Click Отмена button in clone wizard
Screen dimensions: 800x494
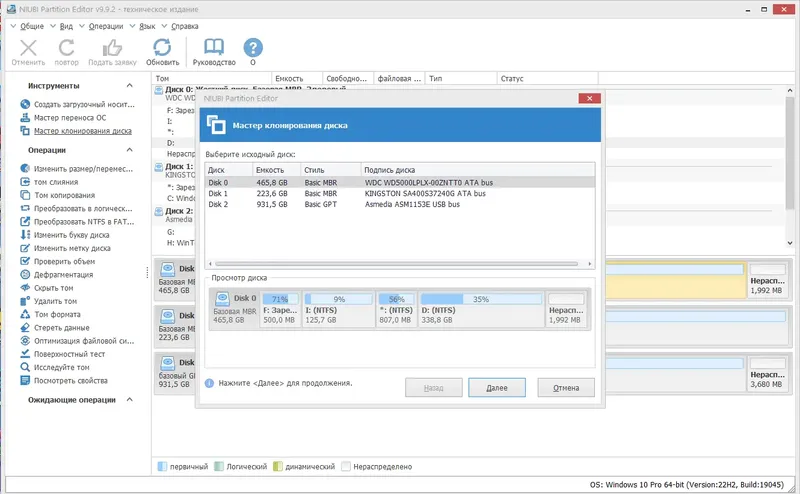pyautogui.click(x=566, y=388)
